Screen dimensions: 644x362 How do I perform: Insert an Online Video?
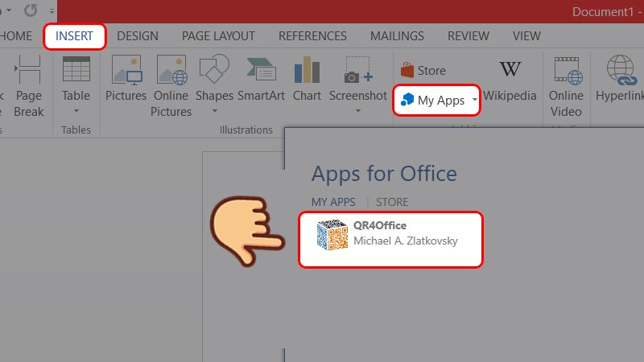click(x=566, y=87)
